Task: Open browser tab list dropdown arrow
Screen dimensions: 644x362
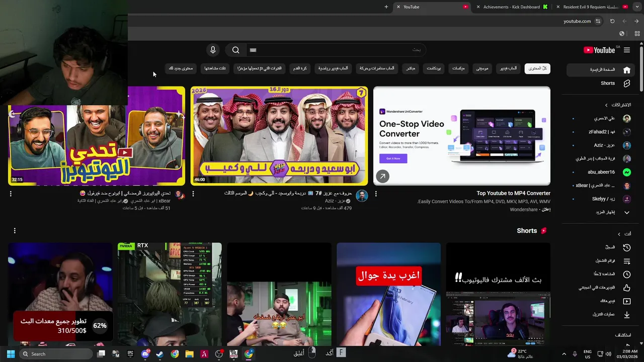Action: click(638, 7)
